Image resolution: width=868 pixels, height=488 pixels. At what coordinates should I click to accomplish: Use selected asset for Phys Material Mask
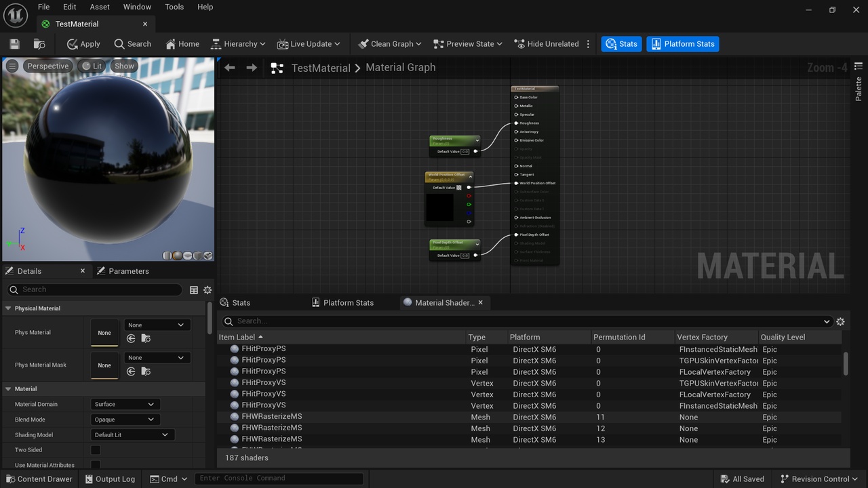point(131,371)
